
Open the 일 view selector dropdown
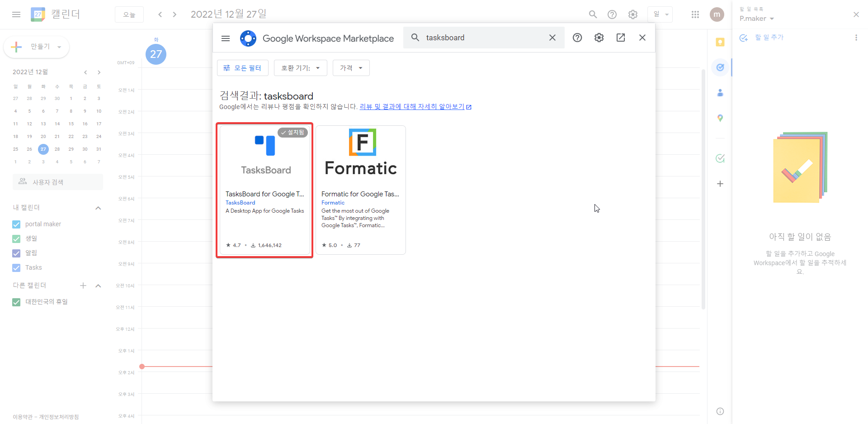point(660,14)
